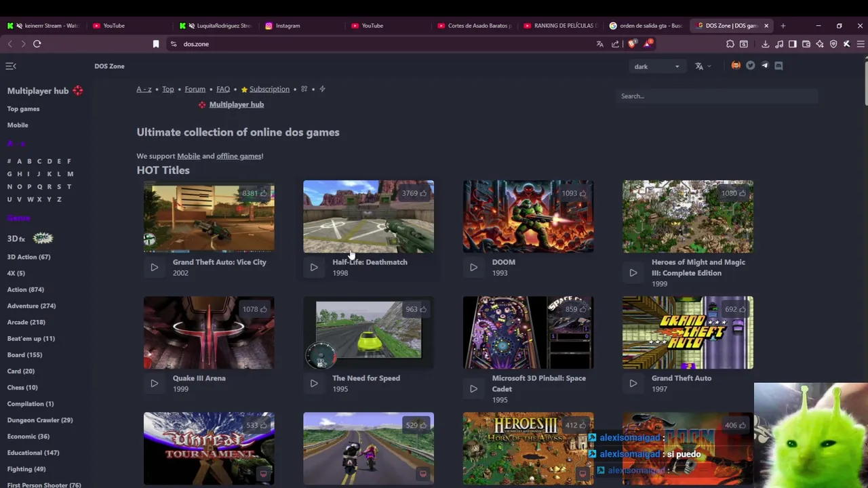868x488 pixels.
Task: Open the FAQ link
Action: click(x=223, y=89)
